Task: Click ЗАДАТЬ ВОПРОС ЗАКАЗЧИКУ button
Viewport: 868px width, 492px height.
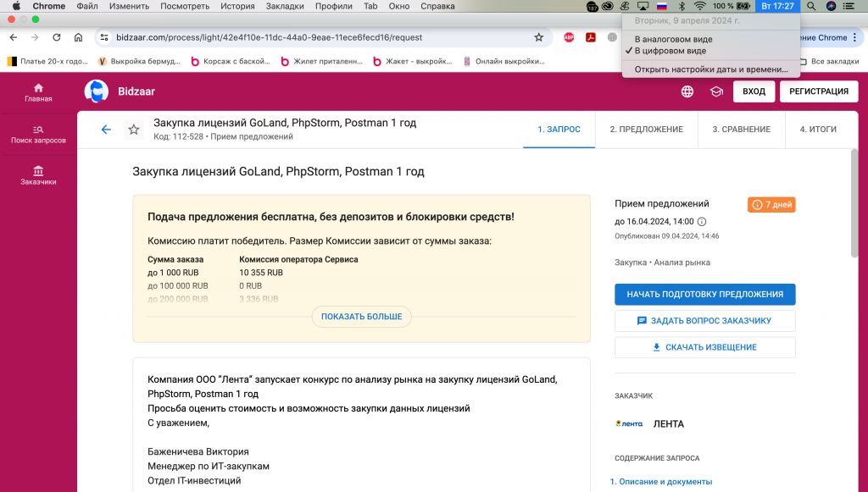Action: [704, 321]
